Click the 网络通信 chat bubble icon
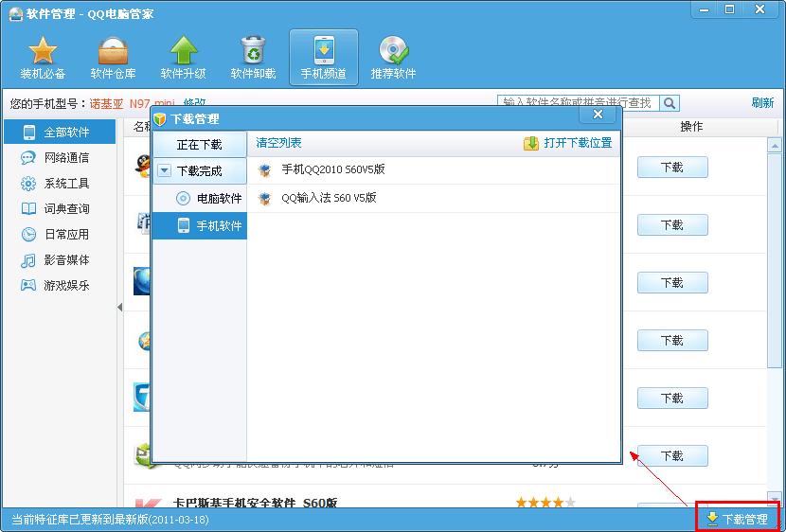This screenshot has width=786, height=532. (28, 158)
